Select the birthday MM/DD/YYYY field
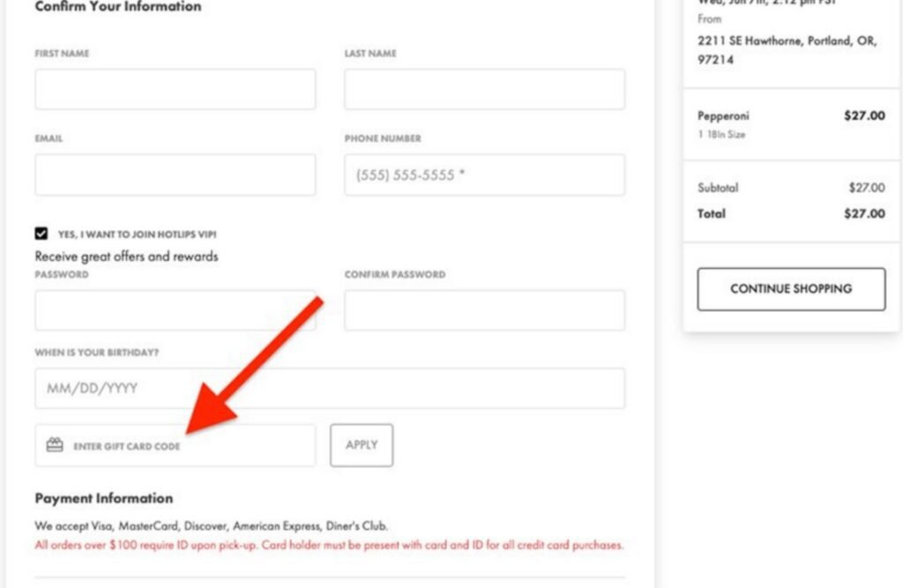Screen dimensions: 903x588 click(330, 388)
